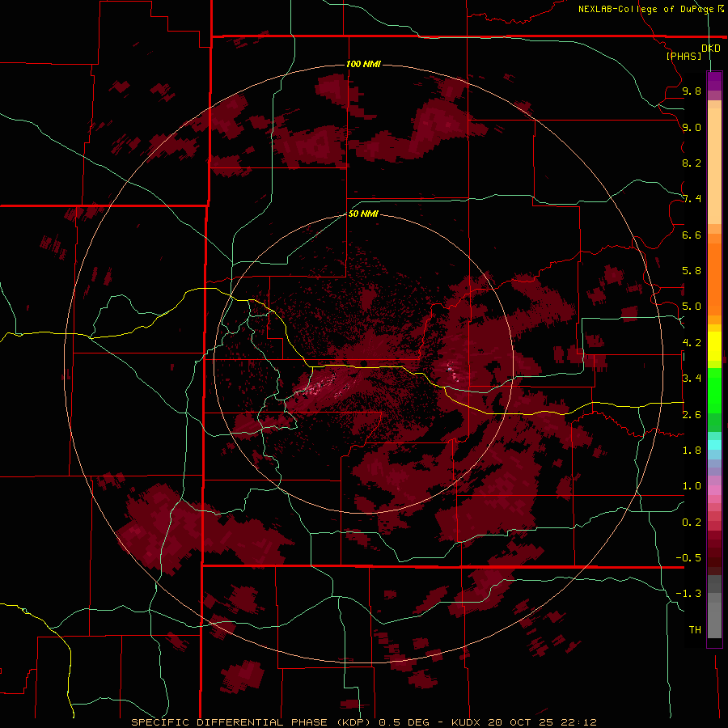Click the yellow segment of color bar
This screenshot has height=728, width=728.
click(x=714, y=346)
